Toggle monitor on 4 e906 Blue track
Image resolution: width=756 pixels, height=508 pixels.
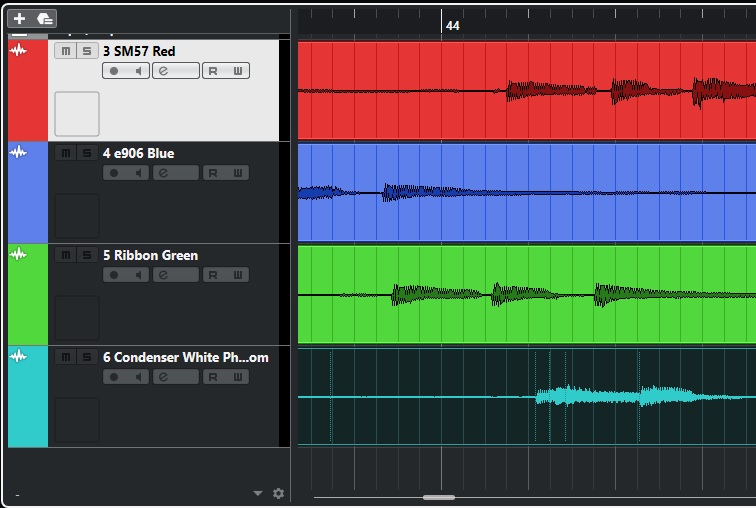pos(138,173)
